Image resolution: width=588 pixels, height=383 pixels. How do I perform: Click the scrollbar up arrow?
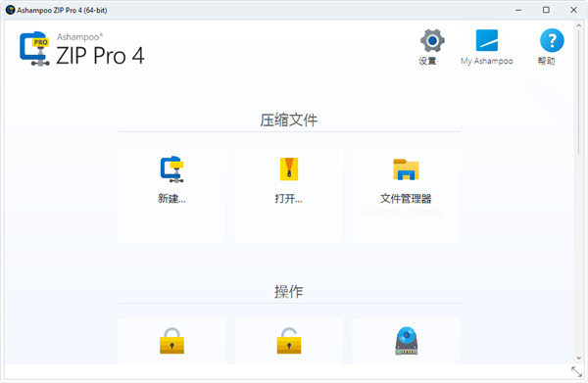pos(578,25)
